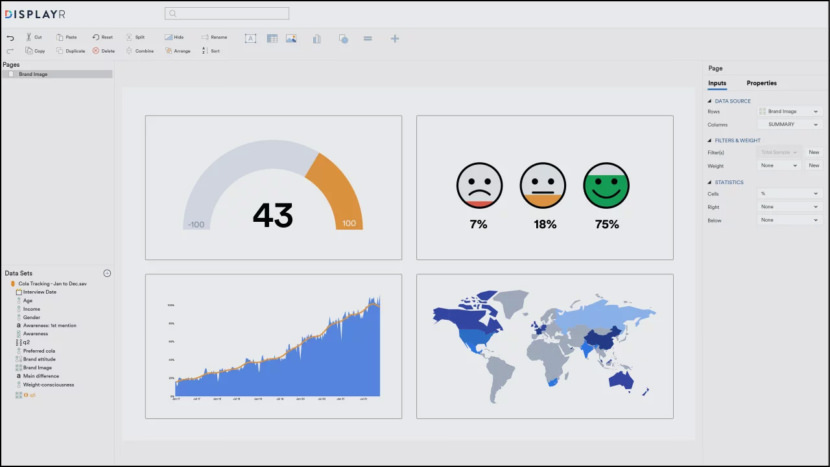Click the equals sign calculation icon
Viewport: 830px width, 467px height.
pos(368,38)
